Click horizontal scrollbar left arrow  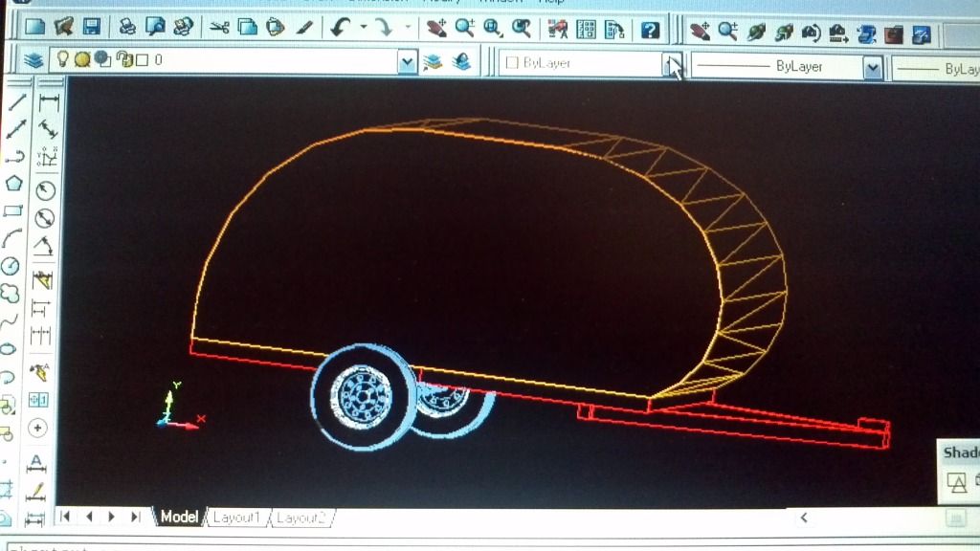pos(804,518)
